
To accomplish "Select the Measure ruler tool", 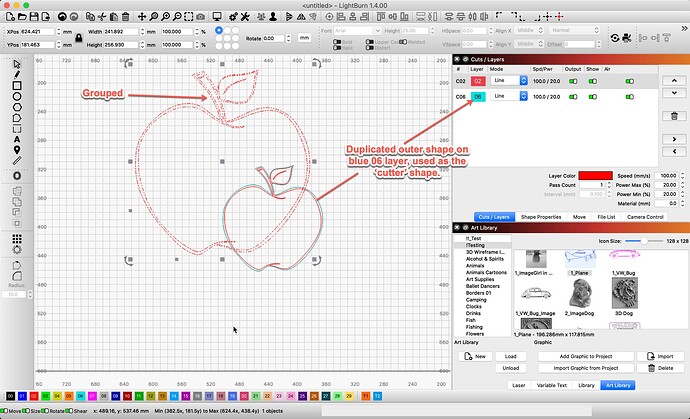I will pyautogui.click(x=17, y=161).
